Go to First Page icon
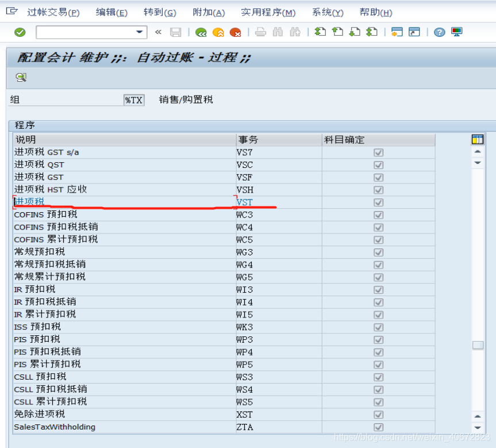The width and height of the screenshot is (496, 448). pos(320,32)
